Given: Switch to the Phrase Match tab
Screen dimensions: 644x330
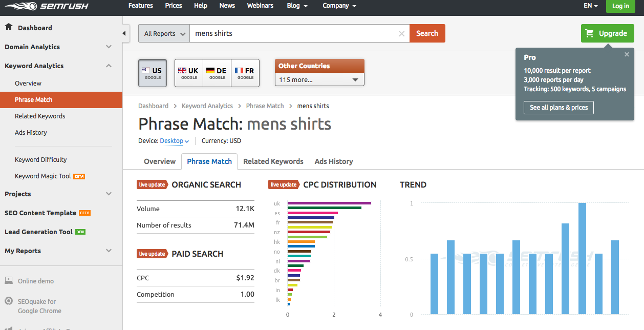Looking at the screenshot, I should (x=209, y=161).
